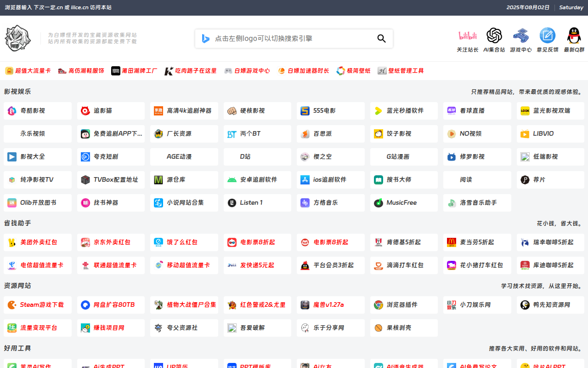Click the 麦当劳5折起 McDonald's icon

pos(452,242)
